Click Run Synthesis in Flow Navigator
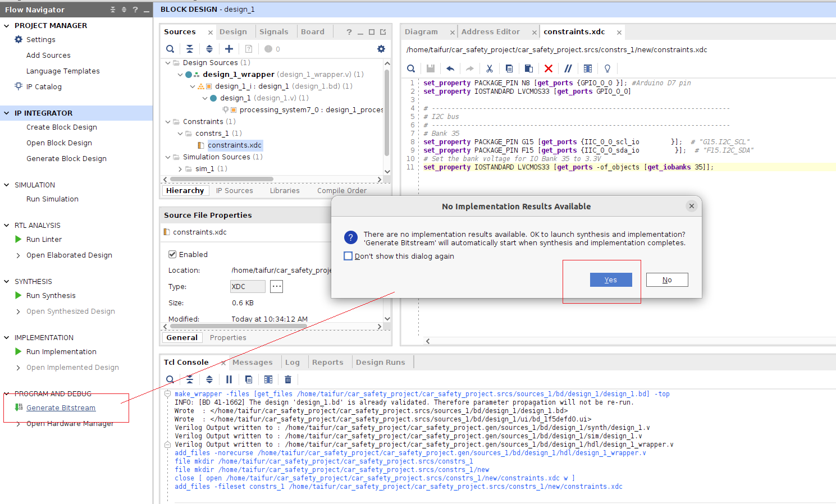Image resolution: width=836 pixels, height=504 pixels. (51, 296)
